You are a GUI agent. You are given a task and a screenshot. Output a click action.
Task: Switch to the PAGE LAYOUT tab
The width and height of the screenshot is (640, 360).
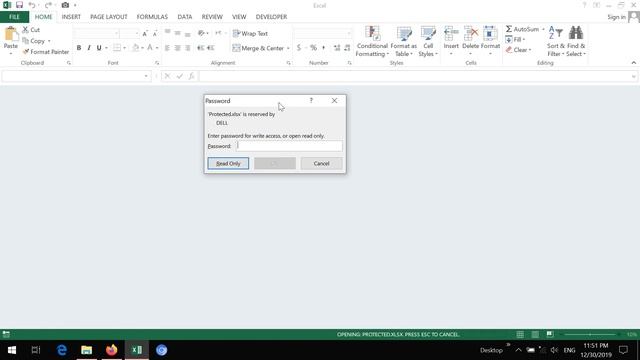pyautogui.click(x=109, y=17)
